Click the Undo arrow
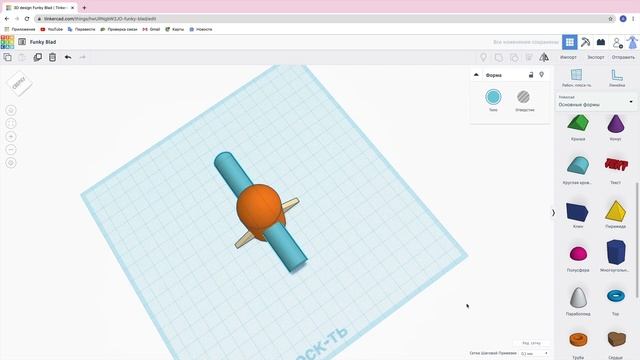Screen dimensions: 640x360 (68, 57)
